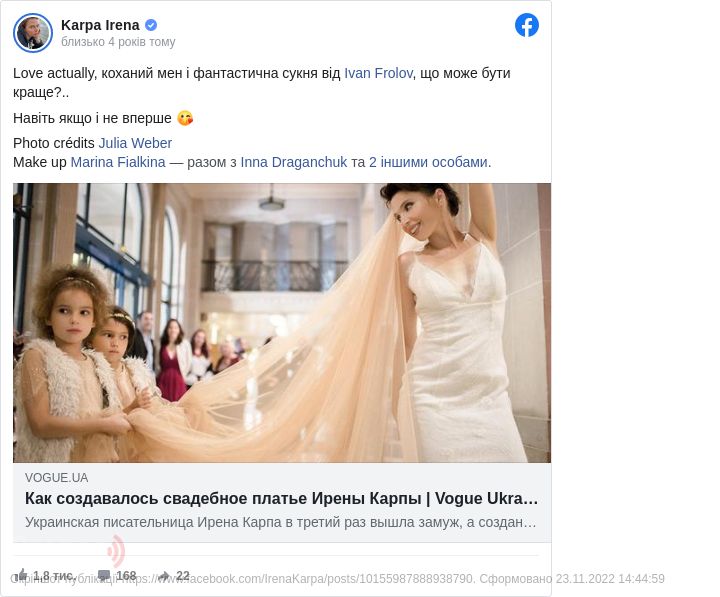
Task: Click the blue verified badge
Action: click(x=151, y=25)
